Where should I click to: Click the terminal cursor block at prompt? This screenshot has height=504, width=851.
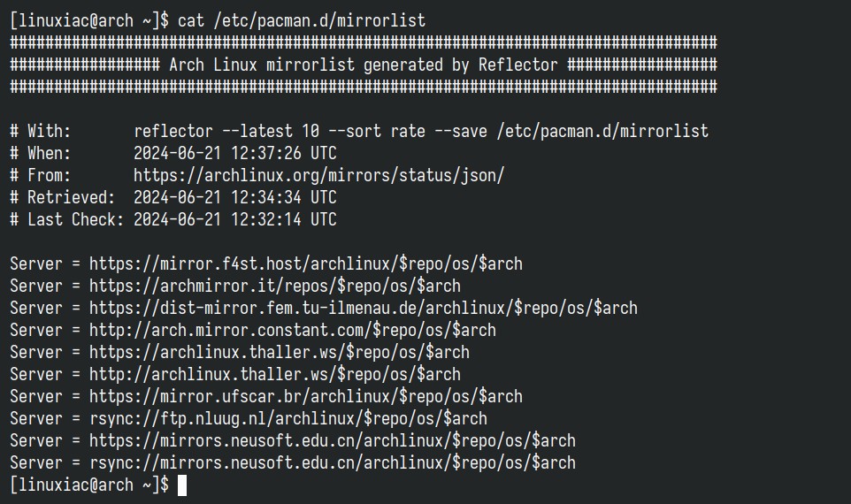[182, 485]
